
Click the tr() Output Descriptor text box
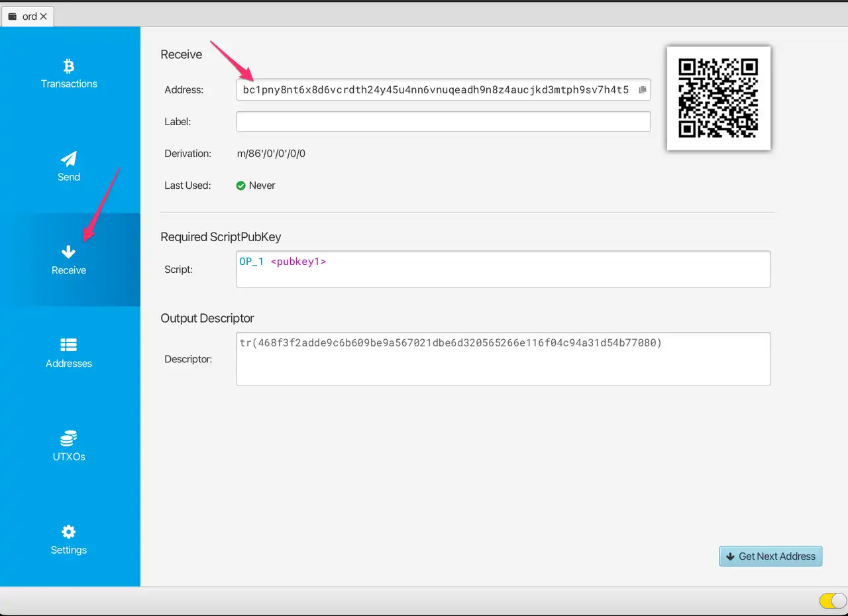click(x=502, y=359)
